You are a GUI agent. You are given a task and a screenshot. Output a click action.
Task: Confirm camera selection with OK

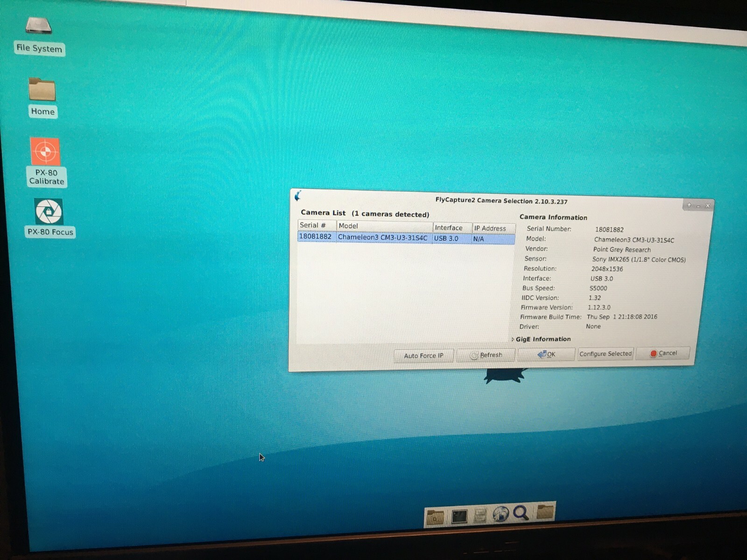click(546, 354)
